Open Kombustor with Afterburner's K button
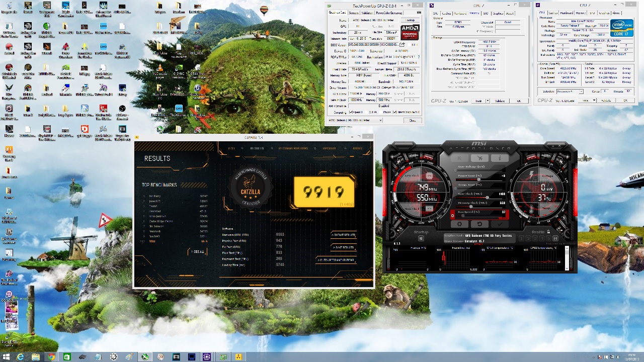The image size is (644, 362). point(459,158)
